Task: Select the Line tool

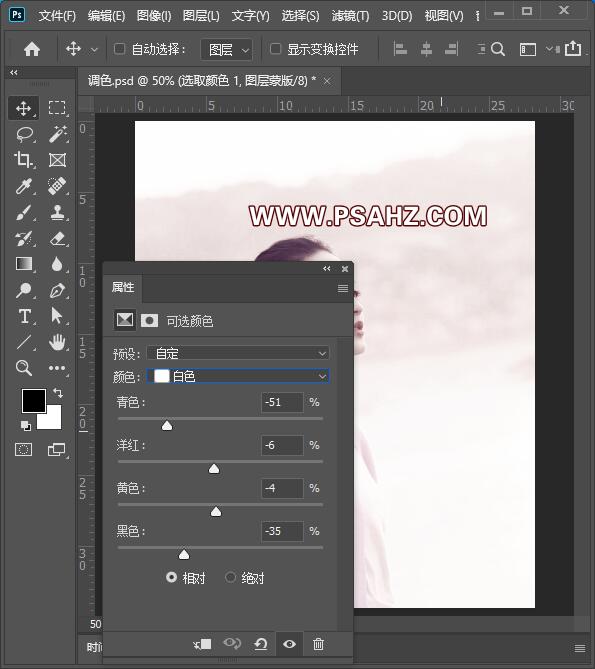Action: [x=23, y=342]
